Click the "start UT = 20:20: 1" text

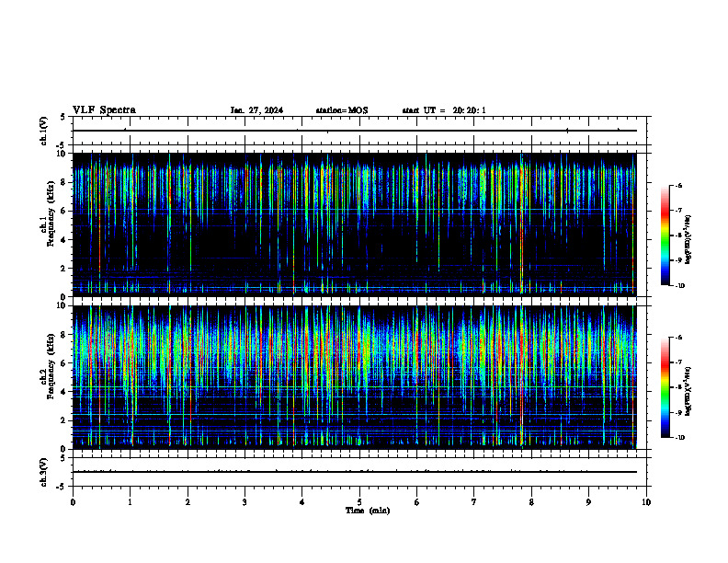[444, 110]
